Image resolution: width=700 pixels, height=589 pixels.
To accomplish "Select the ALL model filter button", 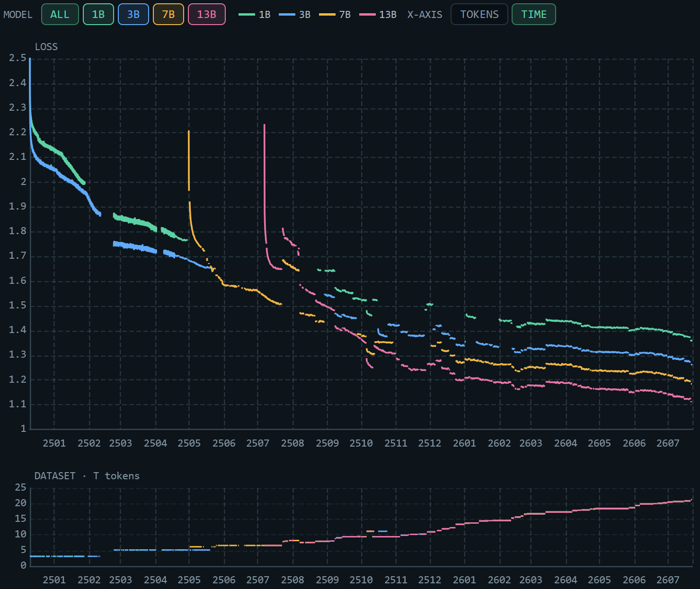I will click(60, 14).
